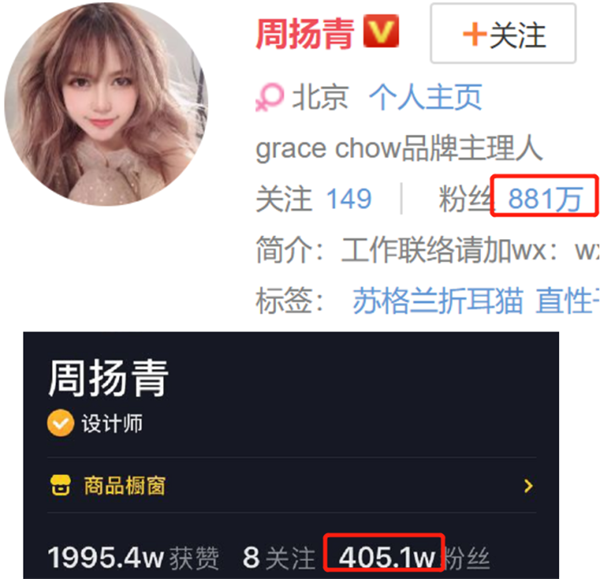Viewport: 600px width, 579px height.
Task: Select the 直性 tag link
Action: (567, 300)
